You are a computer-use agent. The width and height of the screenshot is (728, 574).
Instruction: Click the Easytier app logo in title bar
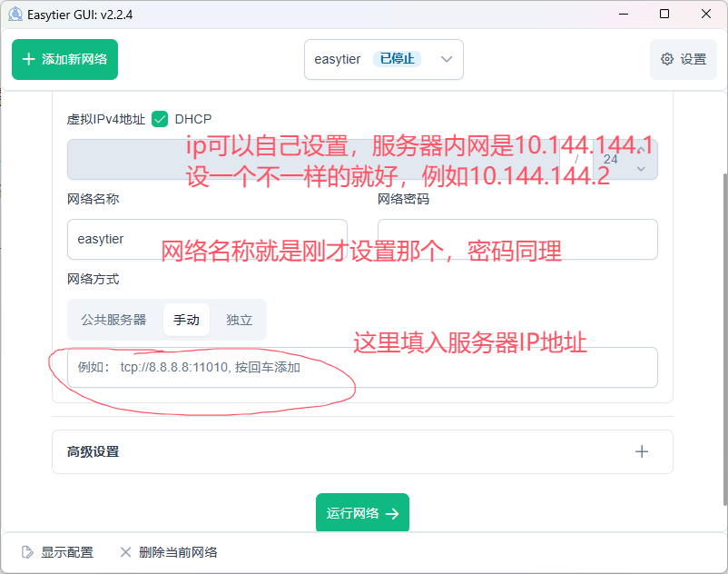click(15, 15)
